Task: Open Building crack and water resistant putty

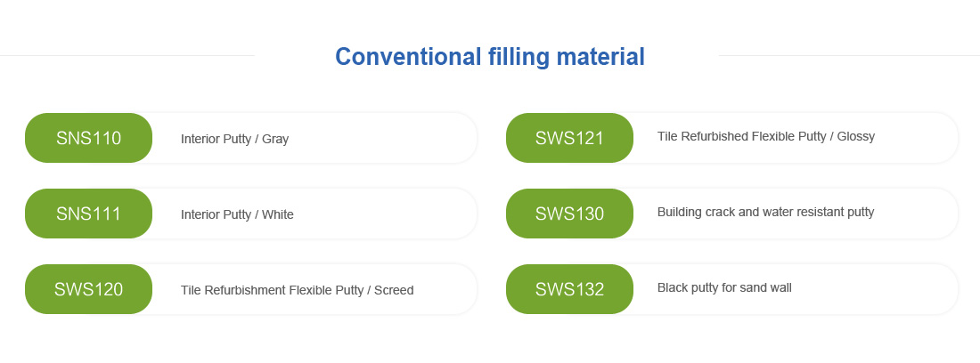Action: 765,212
